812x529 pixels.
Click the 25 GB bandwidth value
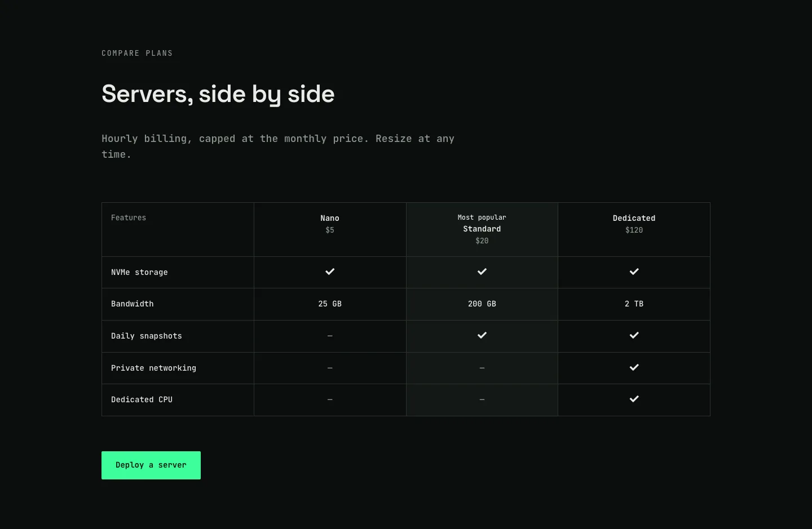pos(330,304)
